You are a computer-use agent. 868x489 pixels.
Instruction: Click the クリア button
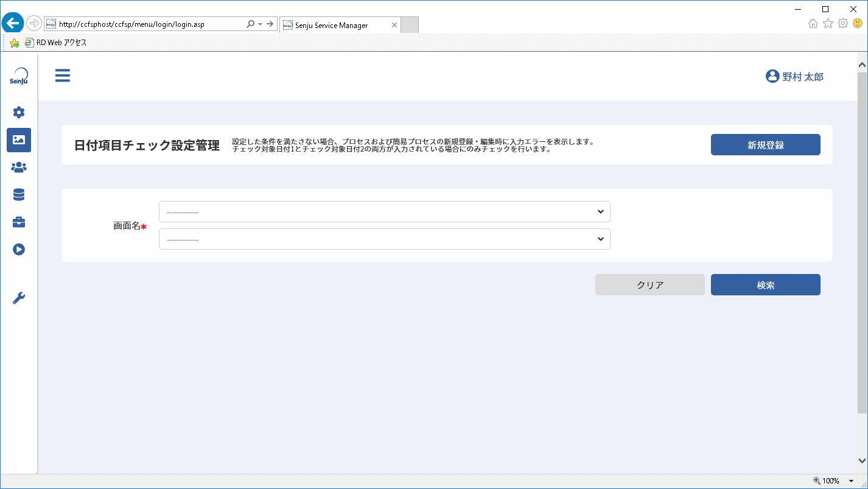[649, 285]
